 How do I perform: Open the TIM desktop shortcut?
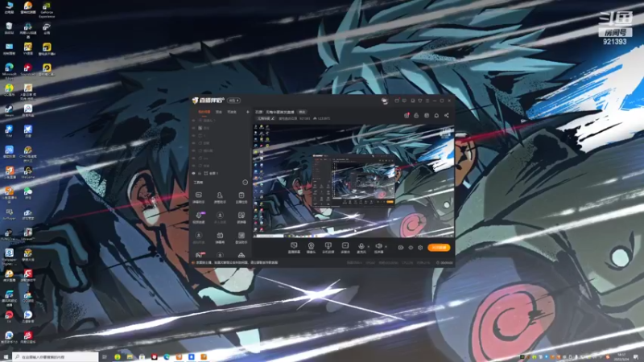pyautogui.click(x=9, y=131)
